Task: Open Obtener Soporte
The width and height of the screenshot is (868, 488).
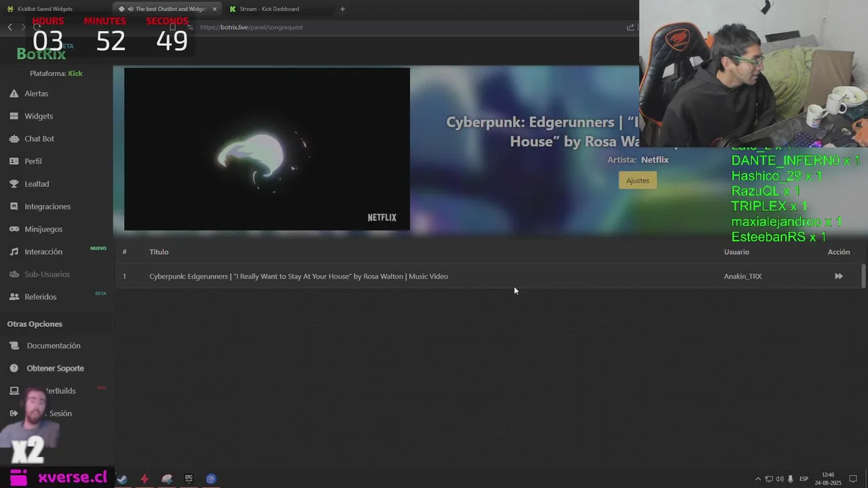Action: click(x=56, y=368)
